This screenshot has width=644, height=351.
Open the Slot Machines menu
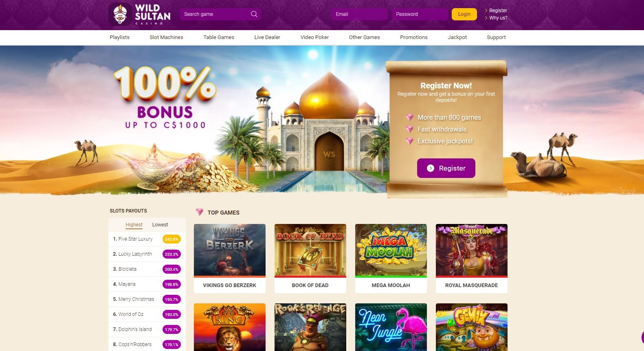[x=166, y=37]
